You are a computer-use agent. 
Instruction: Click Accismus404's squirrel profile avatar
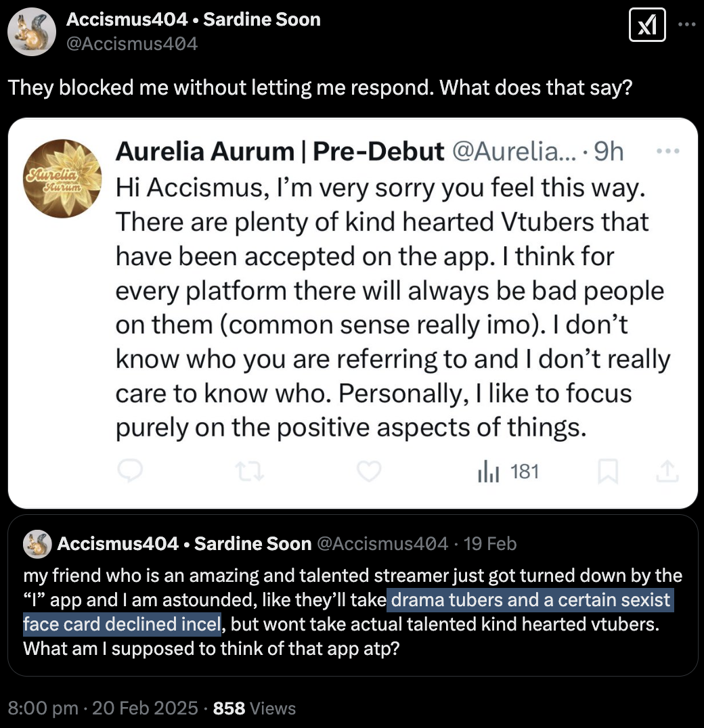click(x=30, y=32)
